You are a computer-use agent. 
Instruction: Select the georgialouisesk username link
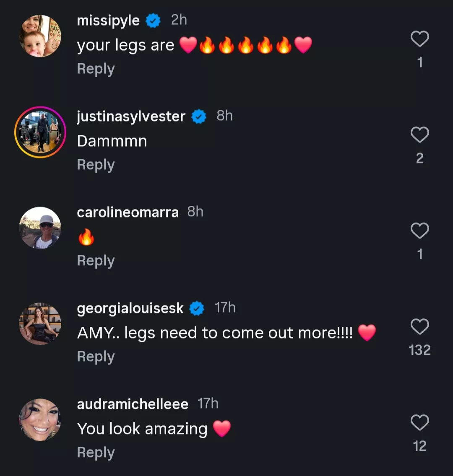tap(130, 308)
